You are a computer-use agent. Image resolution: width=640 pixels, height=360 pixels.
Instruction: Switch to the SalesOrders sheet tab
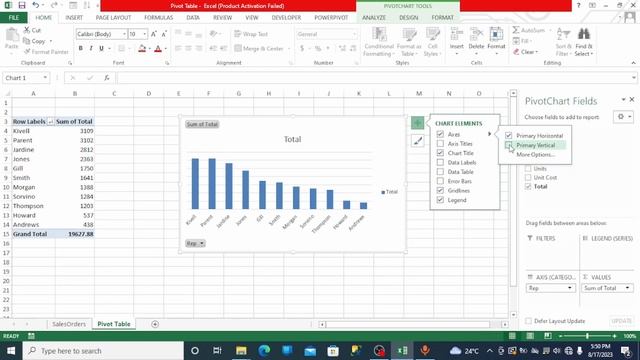pos(69,324)
